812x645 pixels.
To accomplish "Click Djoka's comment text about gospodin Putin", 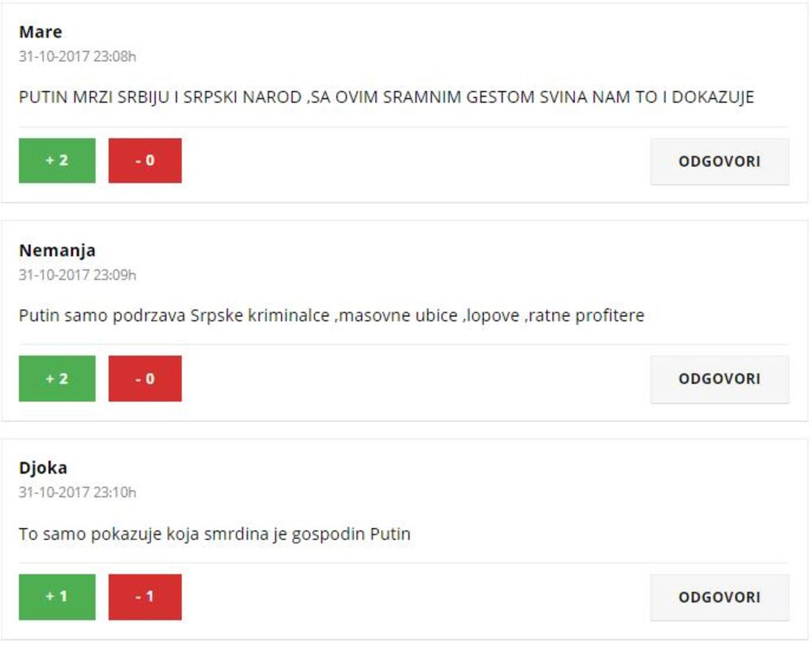I will tap(214, 535).
